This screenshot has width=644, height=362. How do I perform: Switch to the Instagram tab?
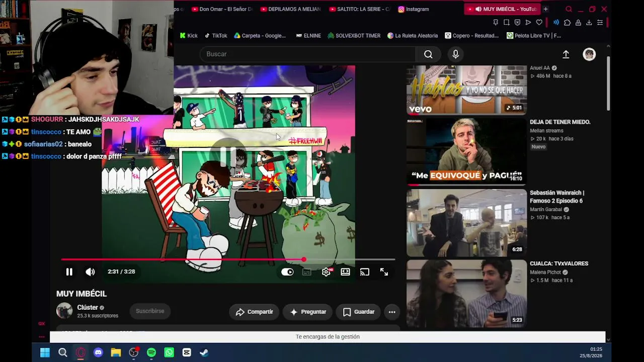[x=414, y=9]
